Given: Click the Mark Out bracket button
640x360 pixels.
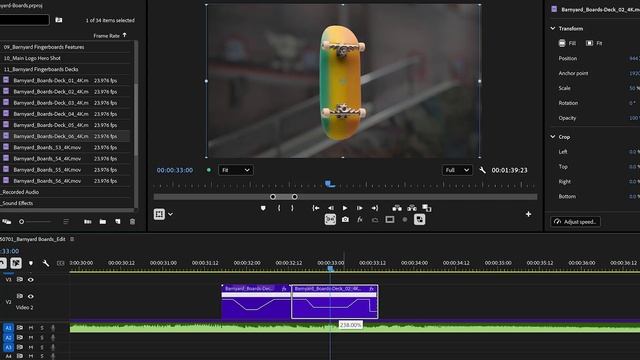Looking at the screenshot, I should point(292,208).
